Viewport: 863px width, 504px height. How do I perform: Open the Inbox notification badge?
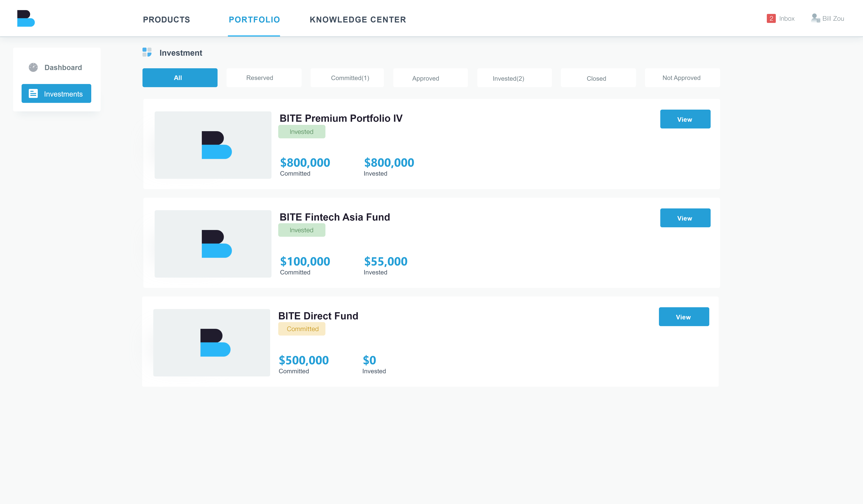[x=771, y=18]
